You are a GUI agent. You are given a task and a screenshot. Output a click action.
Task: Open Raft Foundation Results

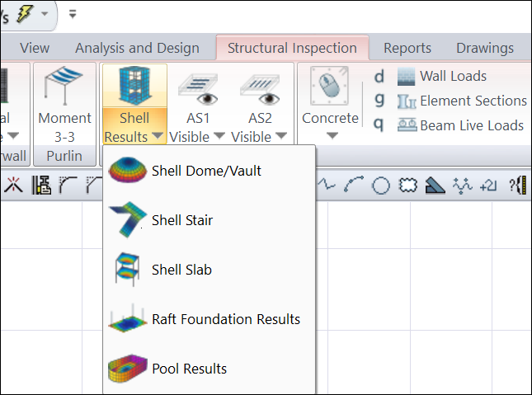click(x=225, y=319)
